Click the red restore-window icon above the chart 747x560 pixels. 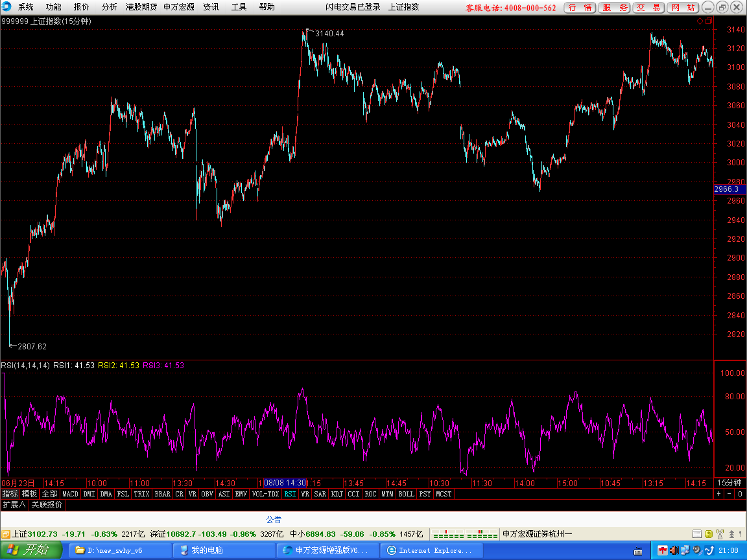pos(709,21)
